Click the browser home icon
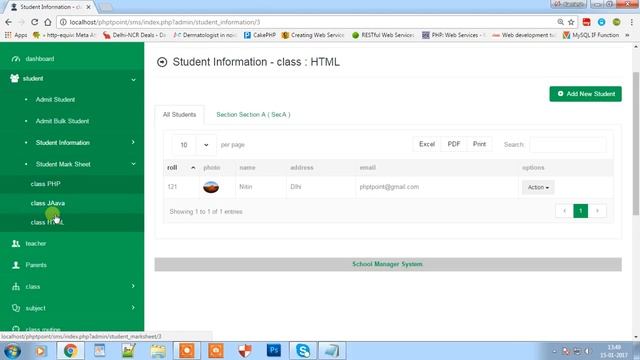This screenshot has width=640, height=360. pos(48,22)
